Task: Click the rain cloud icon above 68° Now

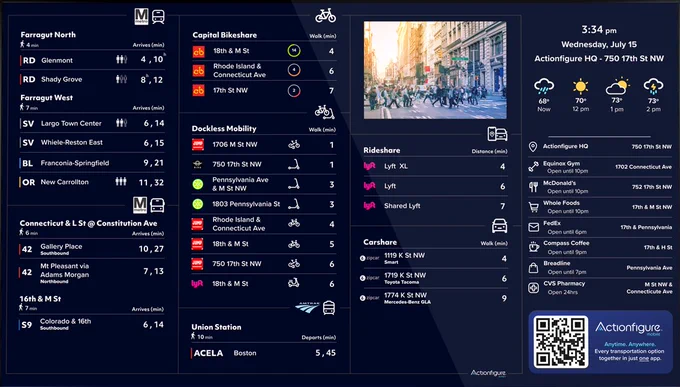Action: point(544,86)
